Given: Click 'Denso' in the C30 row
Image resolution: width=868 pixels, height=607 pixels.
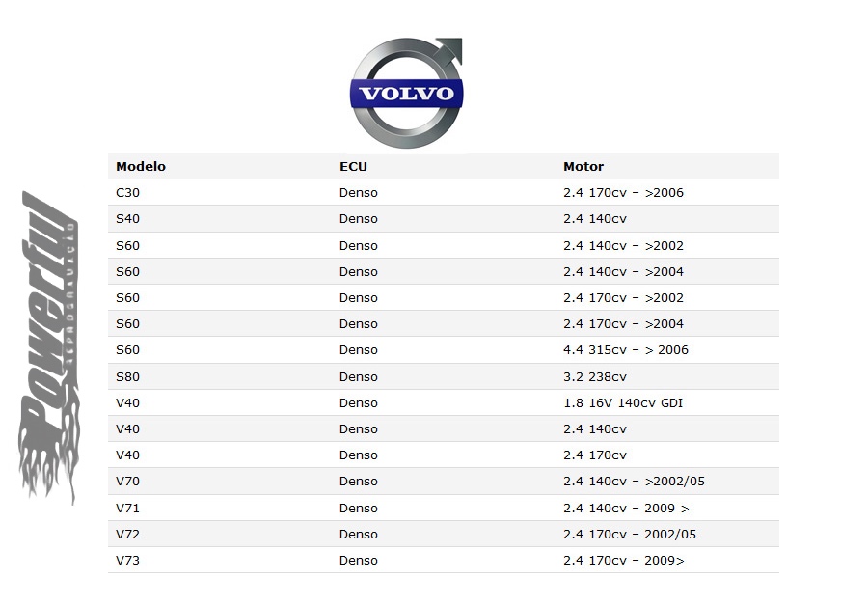Looking at the screenshot, I should click(359, 193).
